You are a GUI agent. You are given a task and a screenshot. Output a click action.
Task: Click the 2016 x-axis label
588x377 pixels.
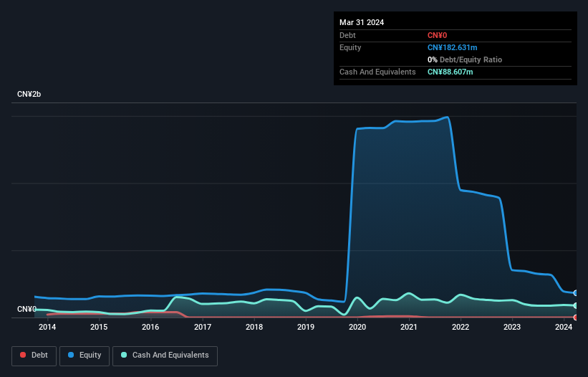[150, 327]
